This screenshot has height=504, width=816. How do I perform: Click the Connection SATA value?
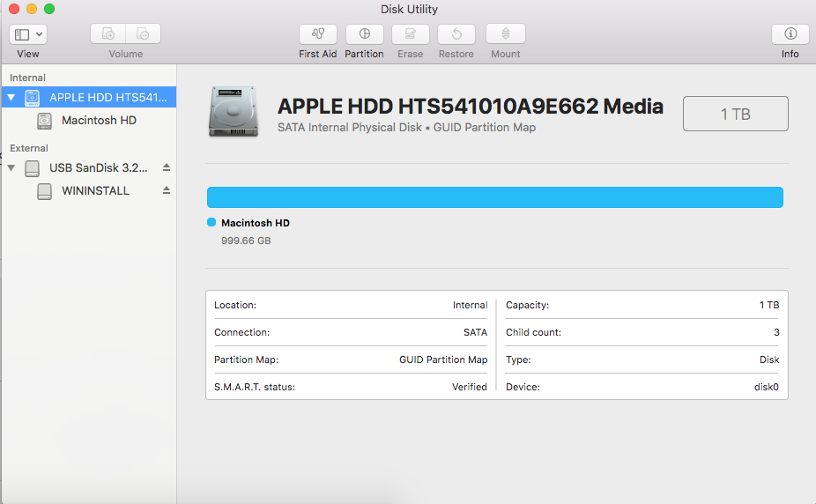click(476, 332)
